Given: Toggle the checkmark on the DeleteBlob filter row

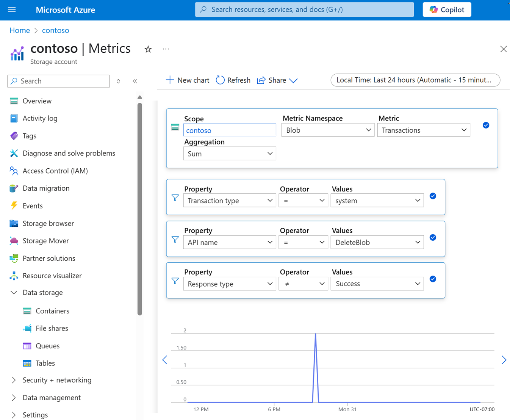Looking at the screenshot, I should [x=433, y=237].
